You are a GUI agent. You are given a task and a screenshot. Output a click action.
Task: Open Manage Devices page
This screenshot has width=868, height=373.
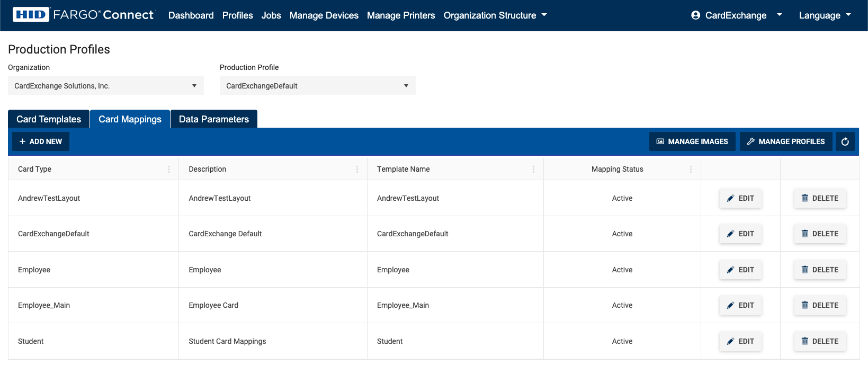click(x=324, y=15)
